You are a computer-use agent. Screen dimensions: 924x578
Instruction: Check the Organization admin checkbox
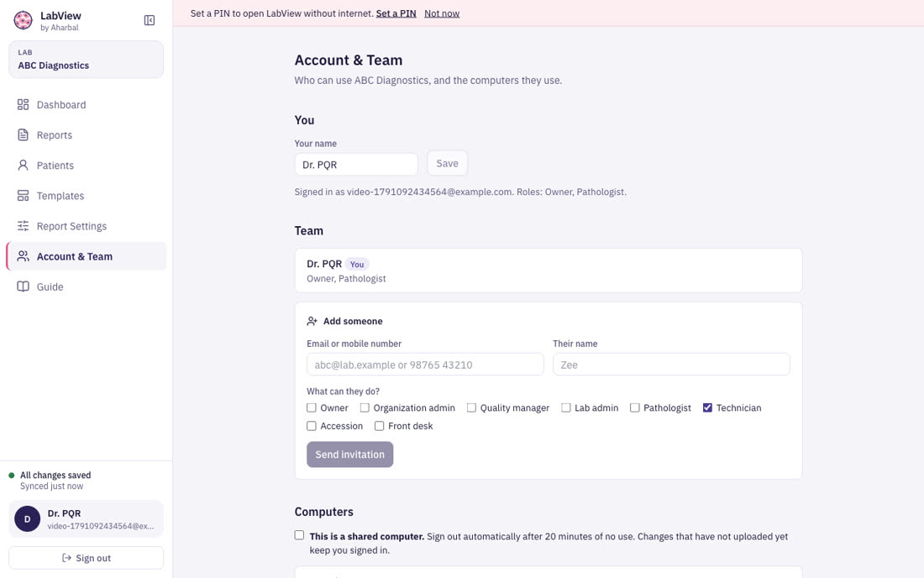coord(365,407)
